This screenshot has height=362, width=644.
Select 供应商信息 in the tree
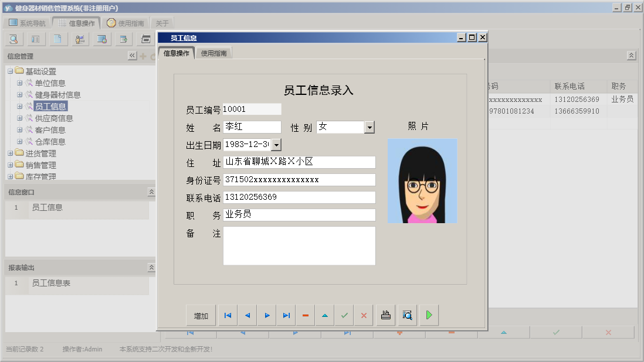point(54,118)
